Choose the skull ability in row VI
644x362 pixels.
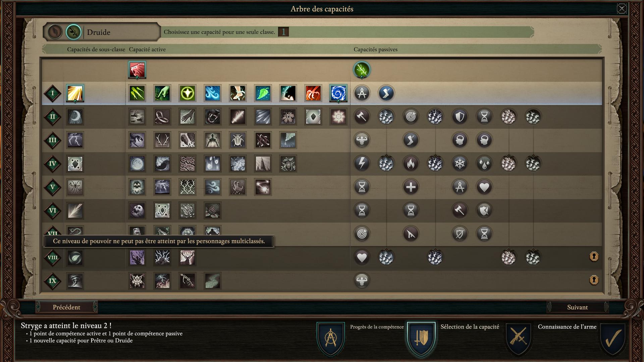click(137, 210)
